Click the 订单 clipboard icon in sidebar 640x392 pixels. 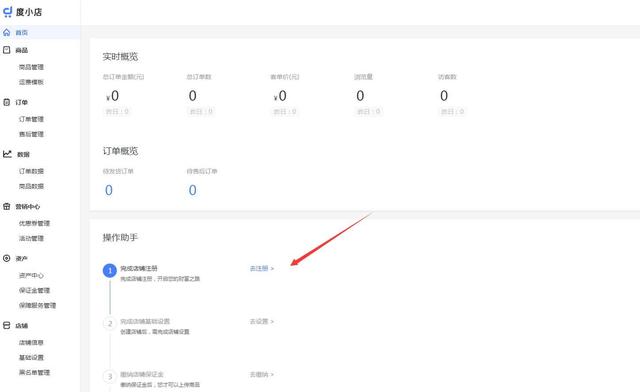click(7, 102)
